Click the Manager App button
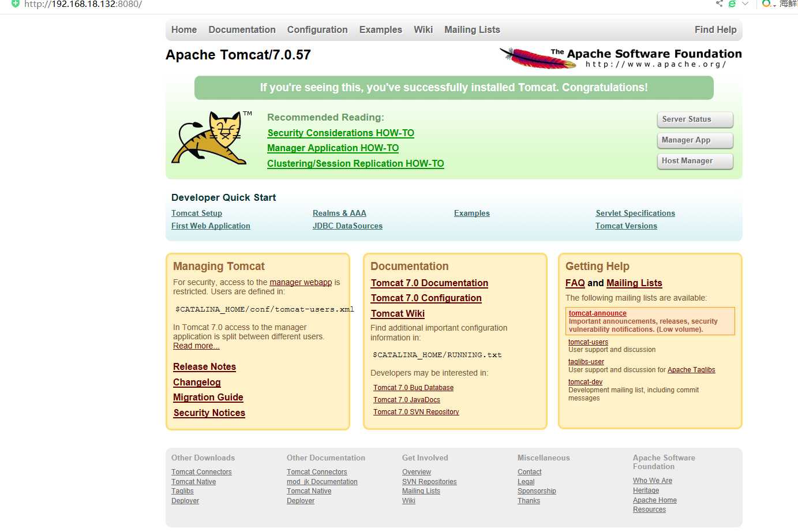 tap(695, 140)
